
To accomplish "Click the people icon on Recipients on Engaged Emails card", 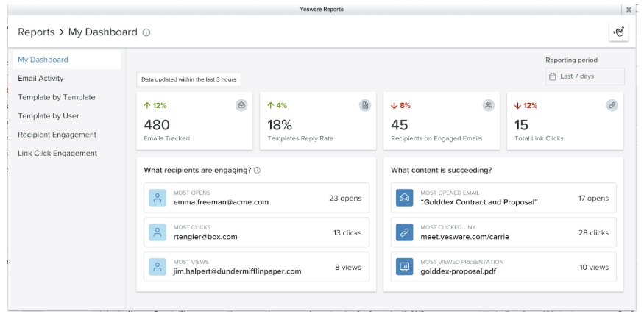I will [x=488, y=105].
